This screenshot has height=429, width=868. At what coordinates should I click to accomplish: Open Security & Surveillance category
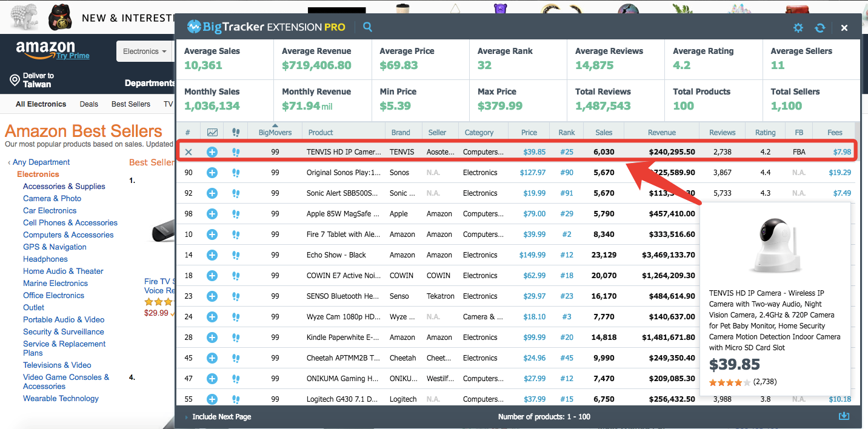(x=64, y=332)
